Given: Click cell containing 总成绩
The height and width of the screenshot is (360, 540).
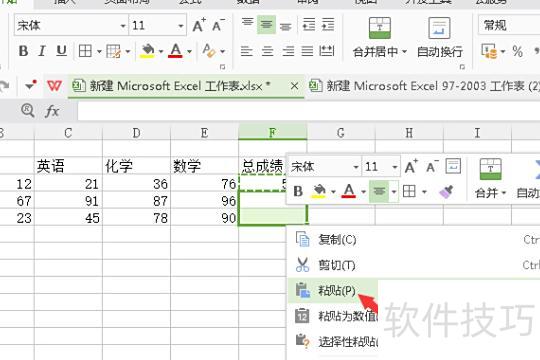Looking at the screenshot, I should pos(262,166).
